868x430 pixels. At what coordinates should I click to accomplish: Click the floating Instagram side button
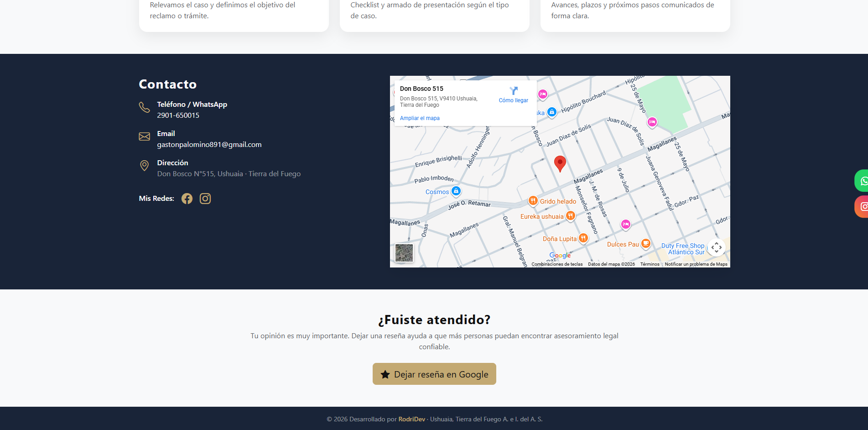pos(862,206)
